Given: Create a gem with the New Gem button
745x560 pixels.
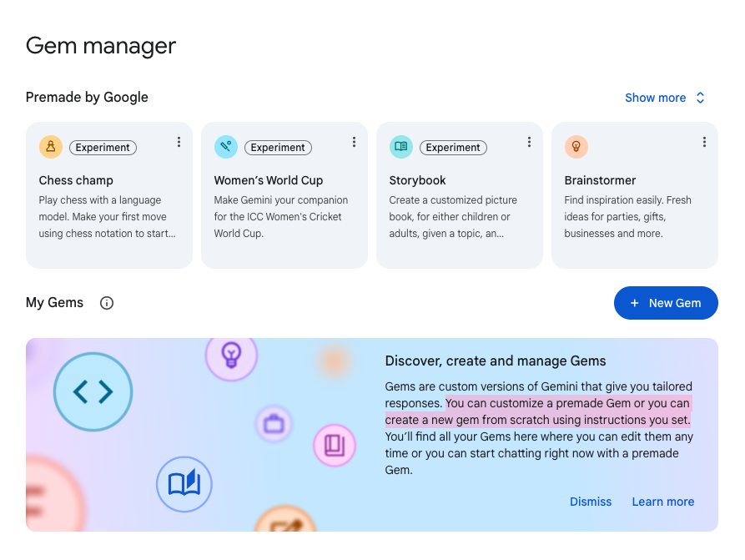Looking at the screenshot, I should tap(666, 303).
